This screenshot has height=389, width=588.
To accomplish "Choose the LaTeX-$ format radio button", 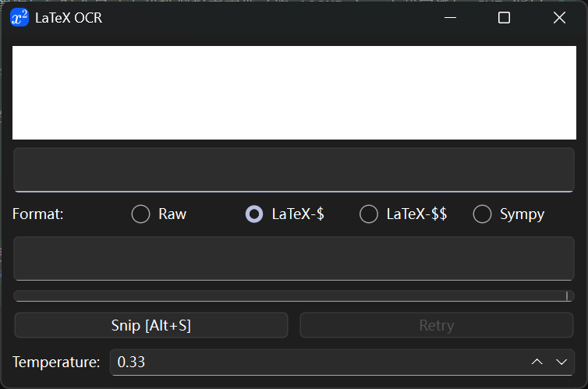I will [285, 214].
